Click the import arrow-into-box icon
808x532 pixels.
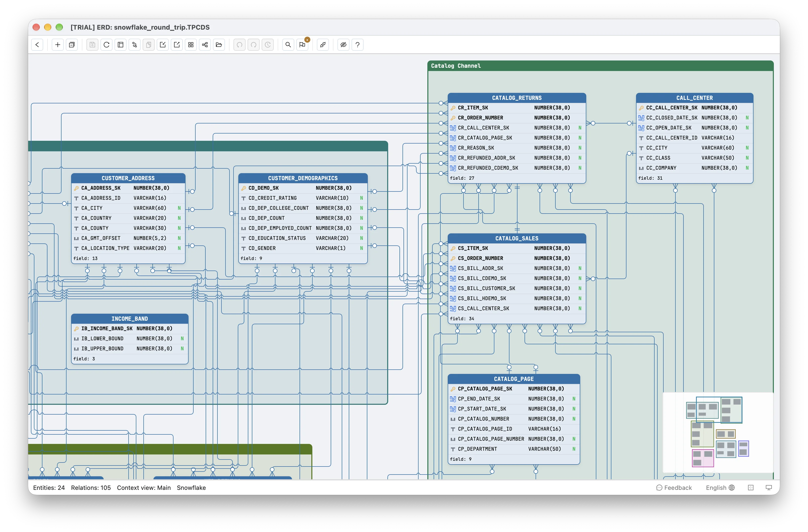[163, 44]
